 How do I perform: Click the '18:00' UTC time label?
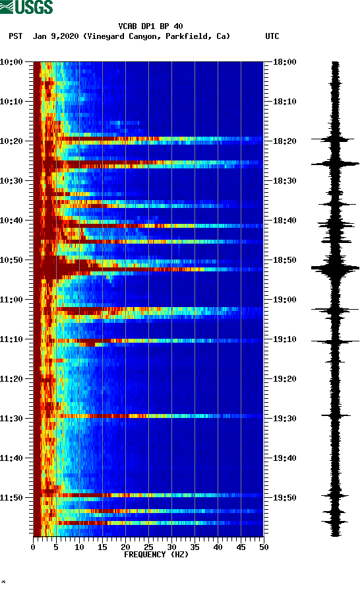click(x=284, y=62)
